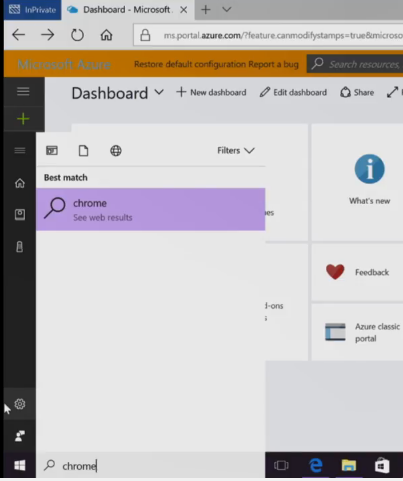
Task: Filter search results by apps
Action: pyautogui.click(x=52, y=151)
